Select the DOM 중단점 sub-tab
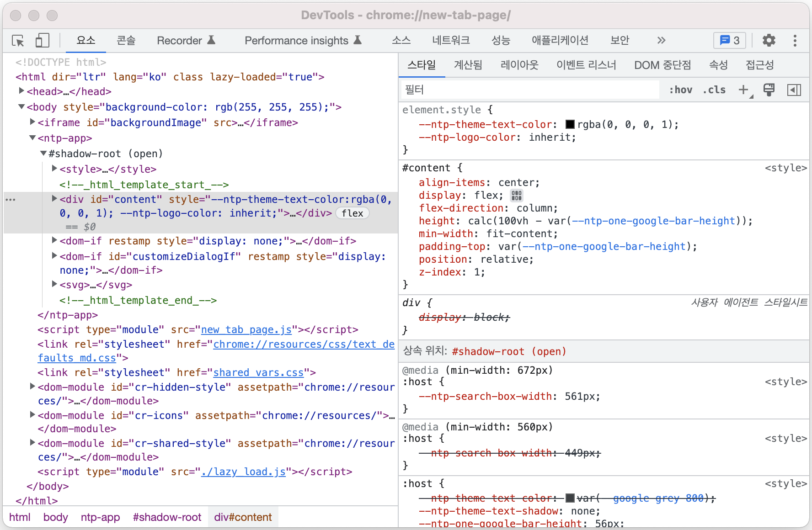 pyautogui.click(x=662, y=65)
